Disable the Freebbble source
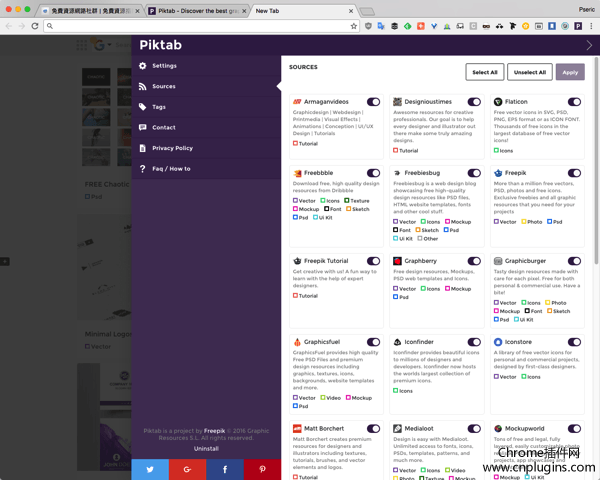 [x=373, y=173]
